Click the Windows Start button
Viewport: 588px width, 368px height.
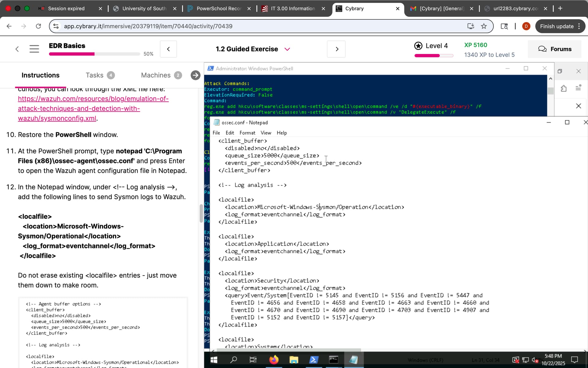click(x=214, y=359)
